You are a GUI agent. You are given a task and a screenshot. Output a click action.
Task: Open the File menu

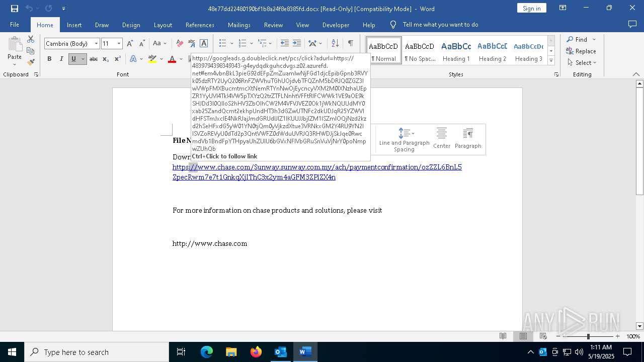click(15, 25)
